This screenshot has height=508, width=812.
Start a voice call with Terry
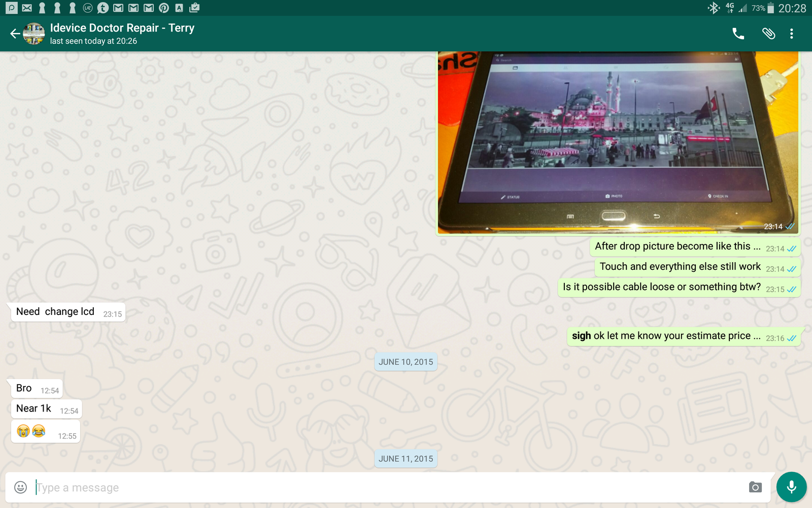(x=738, y=34)
